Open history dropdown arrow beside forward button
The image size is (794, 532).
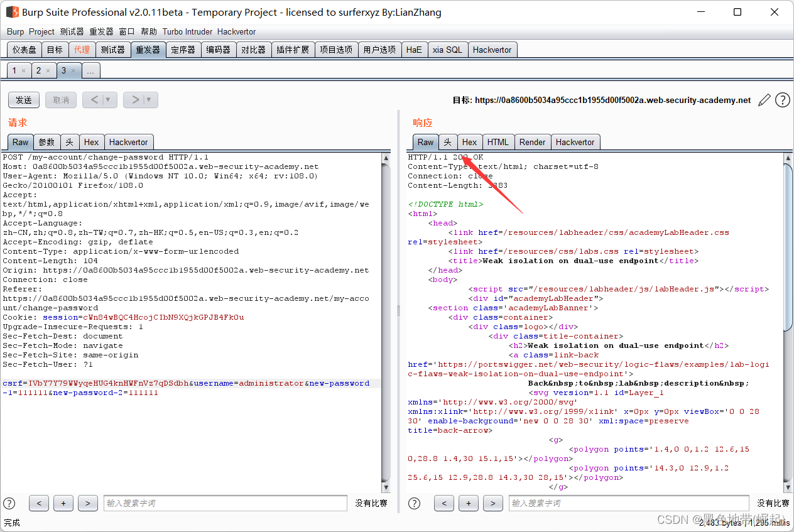[149, 100]
